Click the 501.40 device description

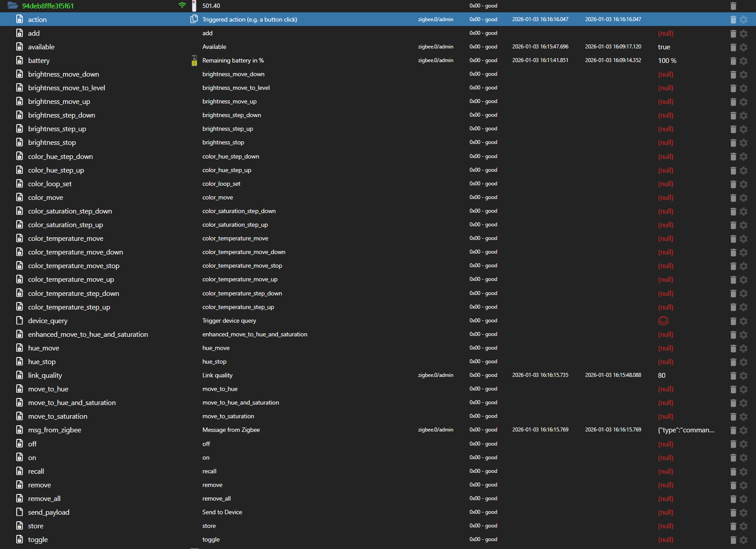211,6
